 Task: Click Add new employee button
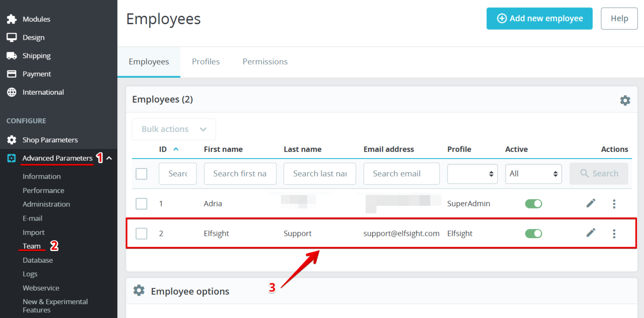click(x=539, y=19)
